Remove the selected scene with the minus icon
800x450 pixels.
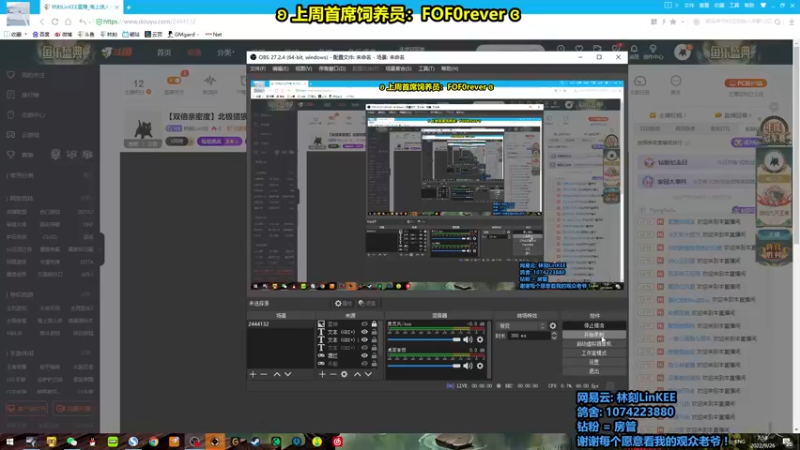pyautogui.click(x=264, y=374)
